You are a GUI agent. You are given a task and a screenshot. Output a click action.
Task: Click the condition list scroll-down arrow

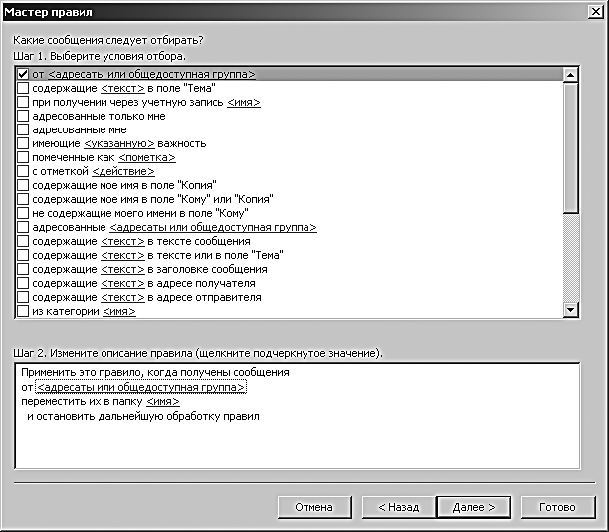pyautogui.click(x=570, y=310)
